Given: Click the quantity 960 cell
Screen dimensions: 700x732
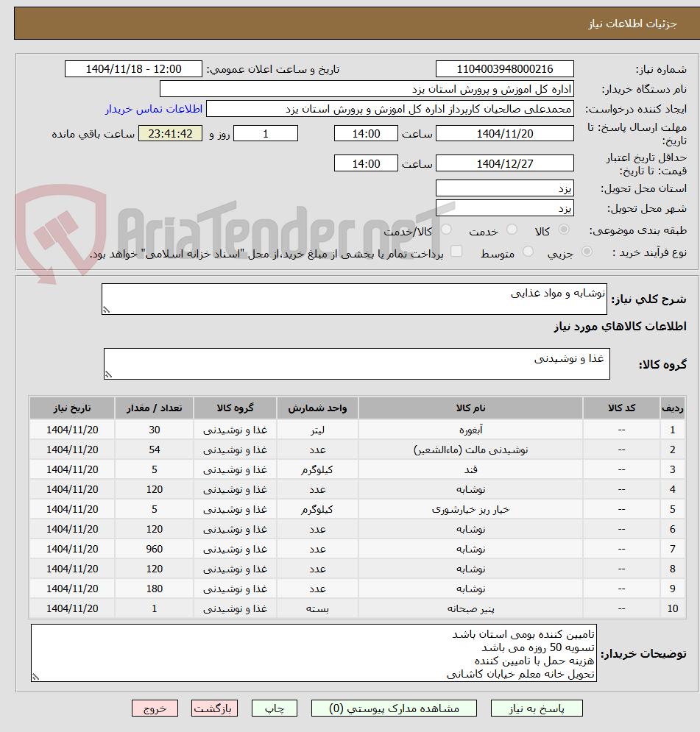Looking at the screenshot, I should [x=154, y=549].
